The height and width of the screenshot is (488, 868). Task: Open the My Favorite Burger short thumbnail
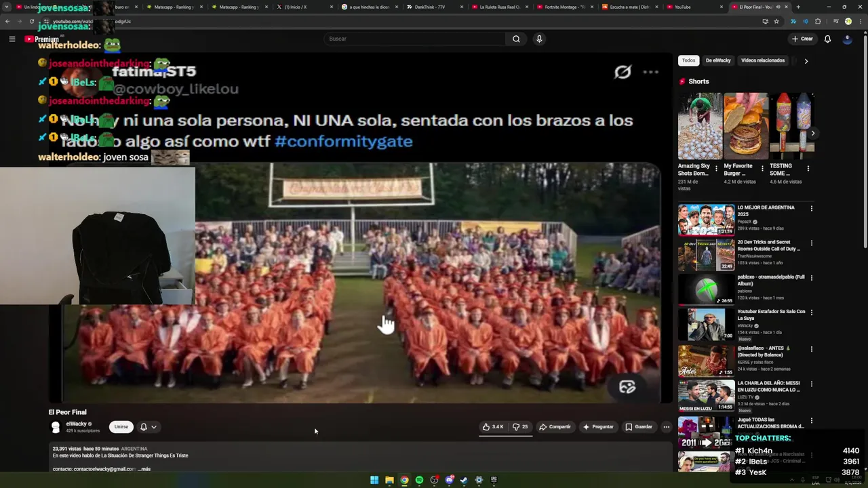(746, 126)
